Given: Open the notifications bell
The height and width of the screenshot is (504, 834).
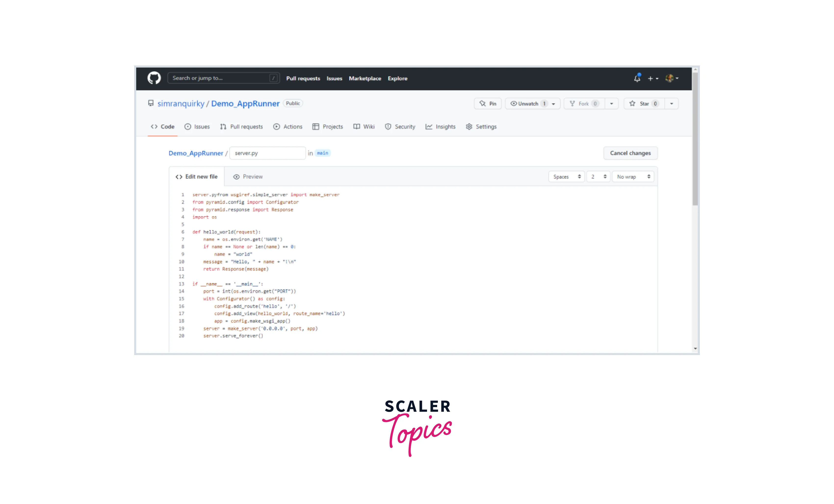Looking at the screenshot, I should pos(637,78).
